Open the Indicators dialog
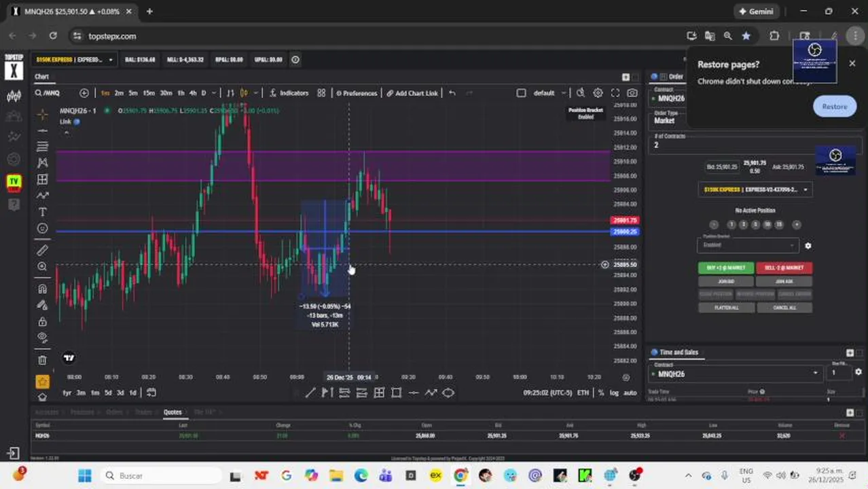The height and width of the screenshot is (489, 868). point(289,93)
